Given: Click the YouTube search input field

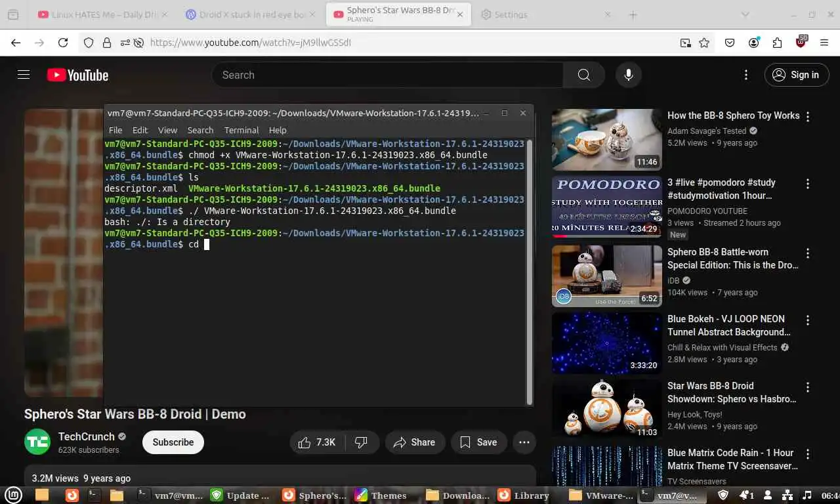Looking at the screenshot, I should (x=387, y=75).
